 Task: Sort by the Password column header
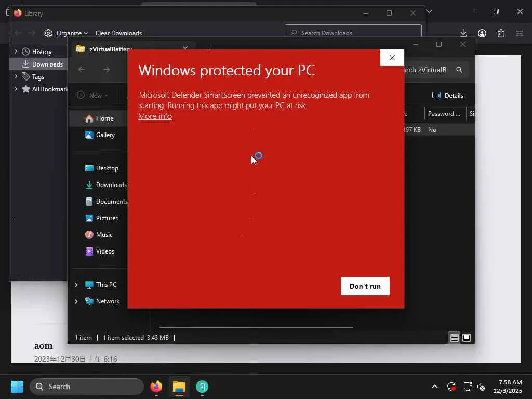(445, 114)
